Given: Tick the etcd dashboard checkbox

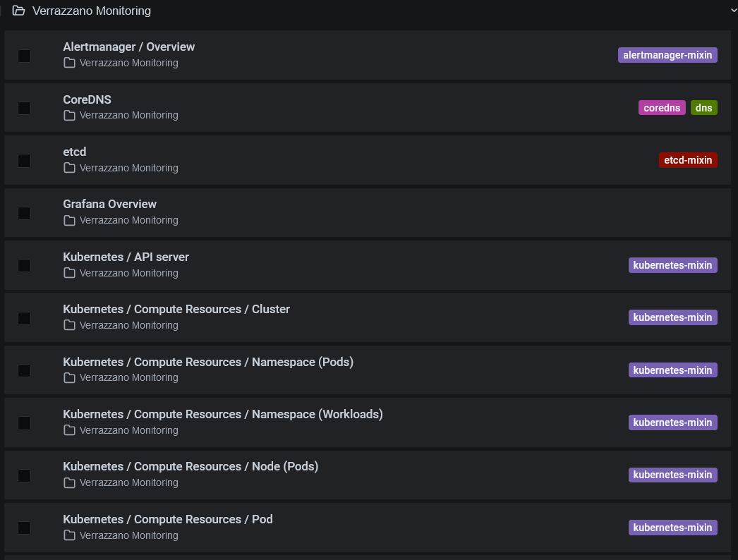Looking at the screenshot, I should point(24,160).
